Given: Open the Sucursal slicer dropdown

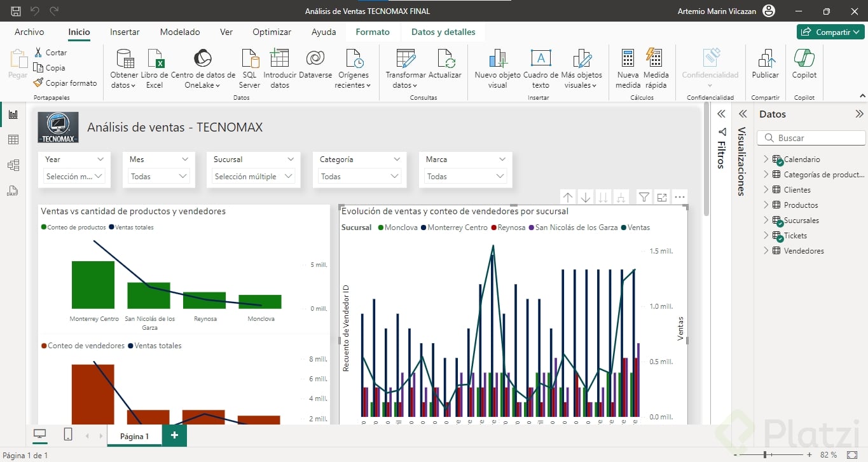Looking at the screenshot, I should tap(254, 176).
